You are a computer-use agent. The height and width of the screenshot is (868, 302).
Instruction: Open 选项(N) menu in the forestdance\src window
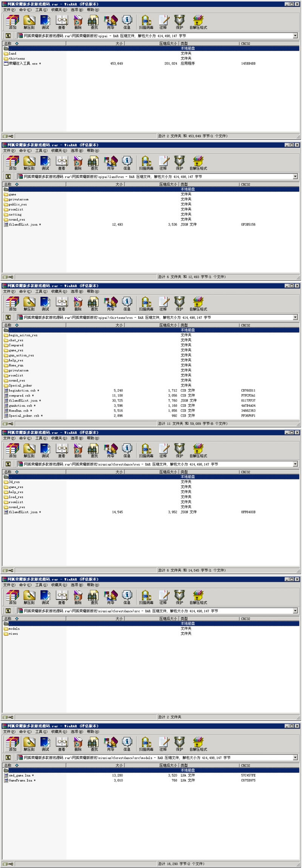(x=77, y=585)
